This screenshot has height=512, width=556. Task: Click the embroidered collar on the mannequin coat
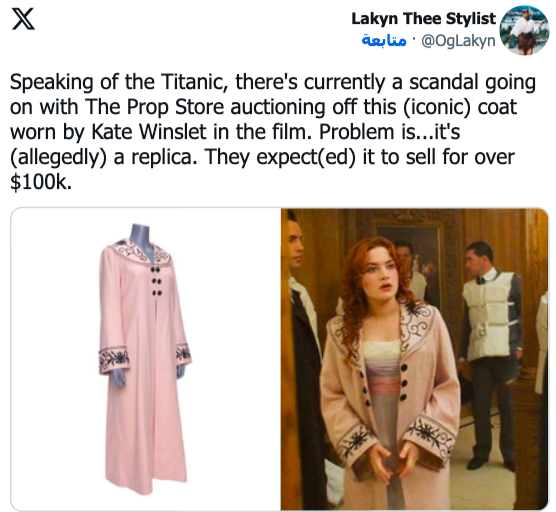point(140,252)
